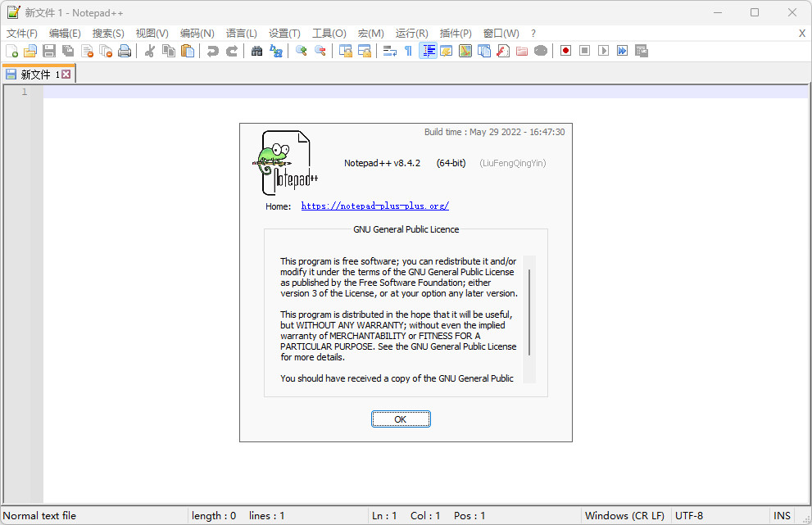Image resolution: width=812 pixels, height=525 pixels.
Task: Open the 插件(P) menu
Action: click(456, 33)
